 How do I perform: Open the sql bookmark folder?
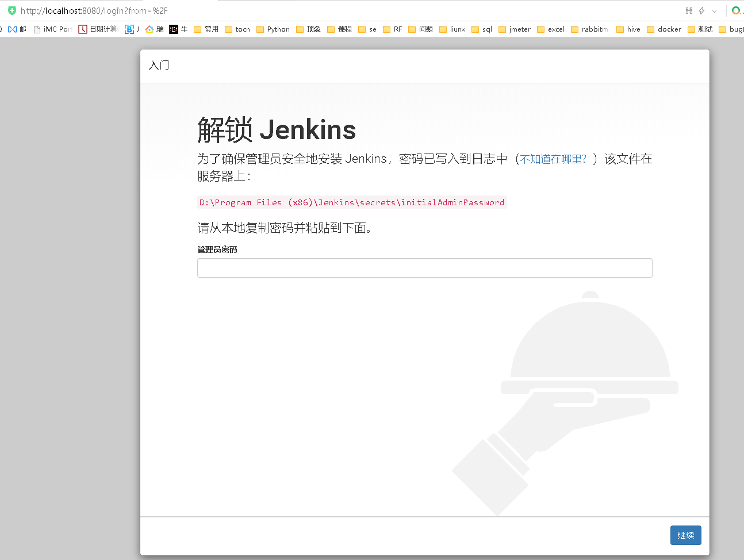point(482,29)
